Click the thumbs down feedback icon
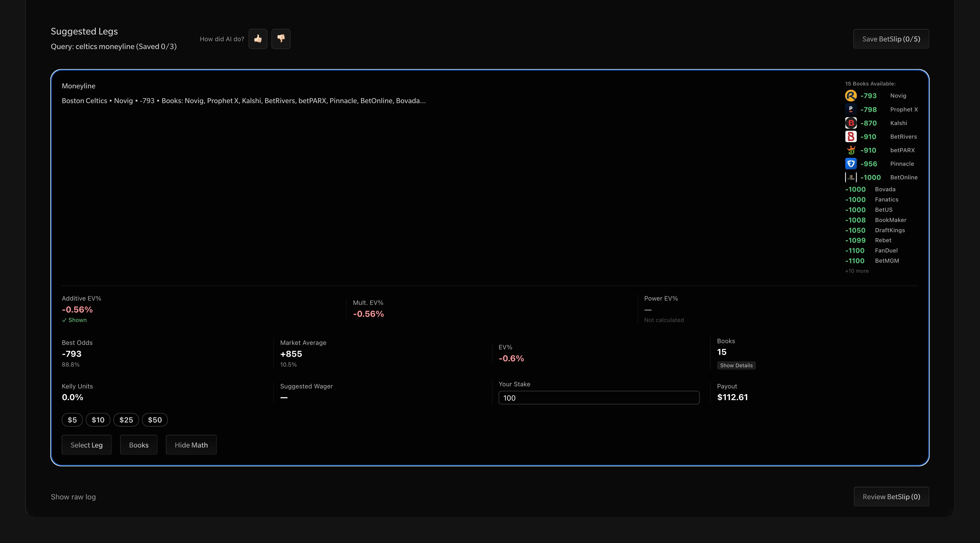 click(281, 39)
